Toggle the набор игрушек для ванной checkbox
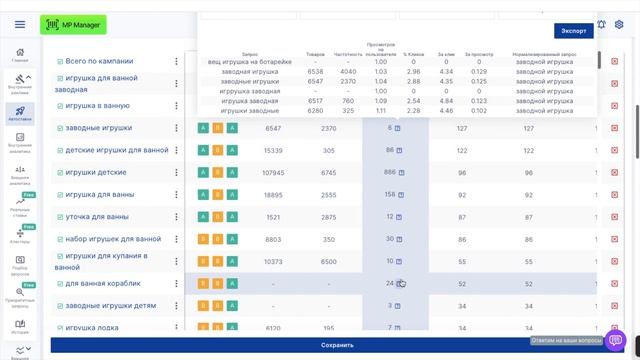The image size is (640, 360). (x=60, y=239)
